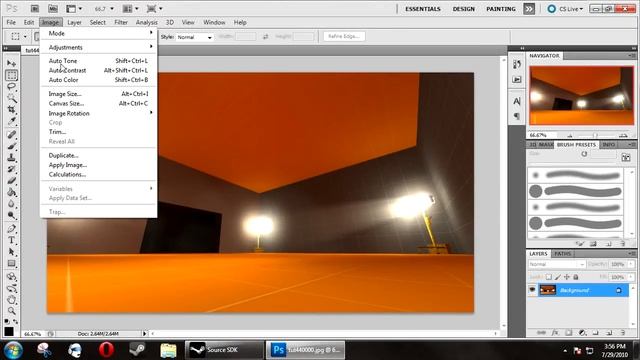Create new adjustment layer icon

tap(582, 333)
